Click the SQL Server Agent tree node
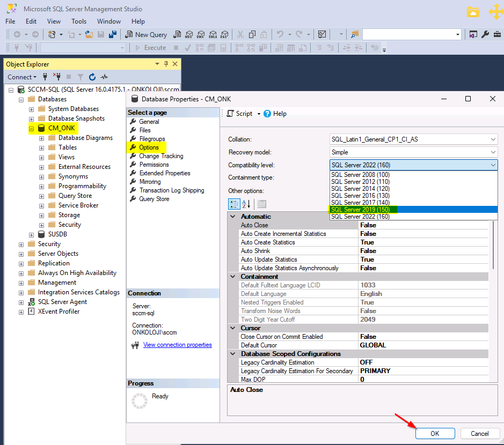504x445 pixels. click(62, 302)
